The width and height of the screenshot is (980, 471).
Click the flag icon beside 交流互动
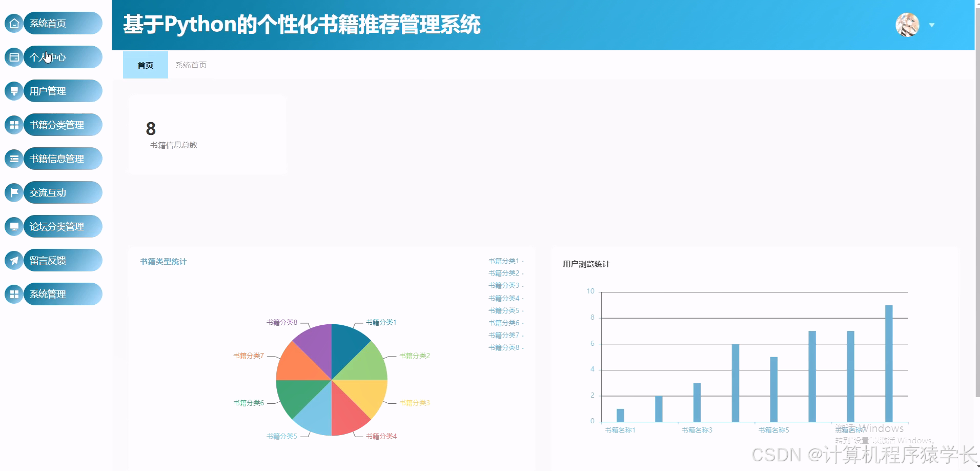pyautogui.click(x=14, y=192)
